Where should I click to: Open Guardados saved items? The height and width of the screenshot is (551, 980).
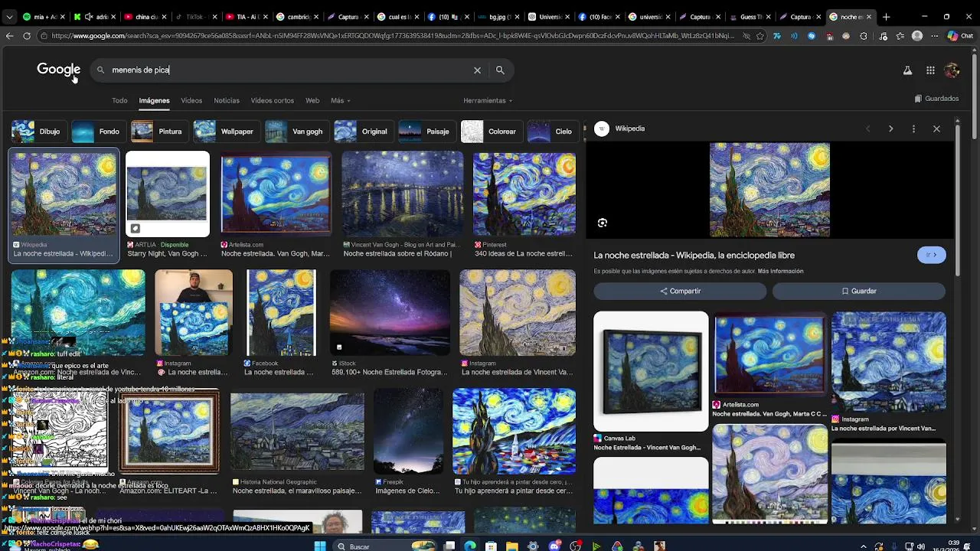click(936, 98)
